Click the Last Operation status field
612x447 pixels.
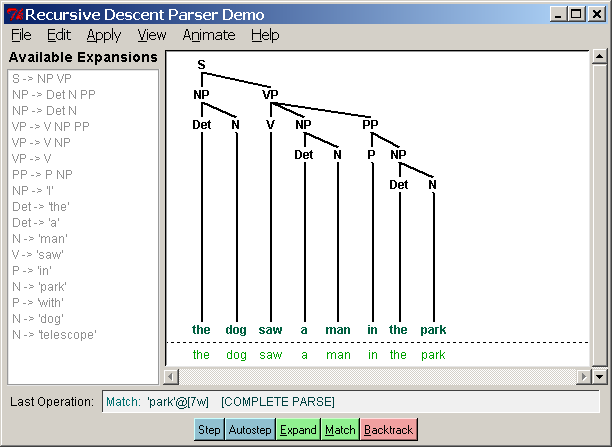click(350, 402)
